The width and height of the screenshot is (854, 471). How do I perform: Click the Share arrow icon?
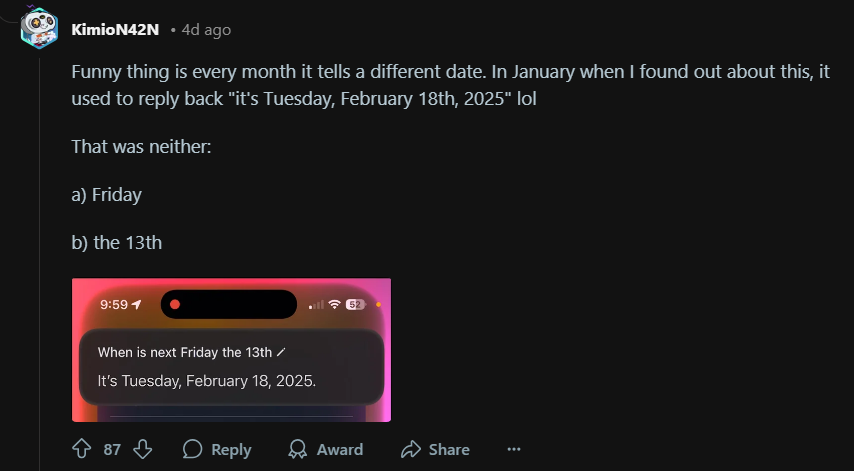click(410, 449)
